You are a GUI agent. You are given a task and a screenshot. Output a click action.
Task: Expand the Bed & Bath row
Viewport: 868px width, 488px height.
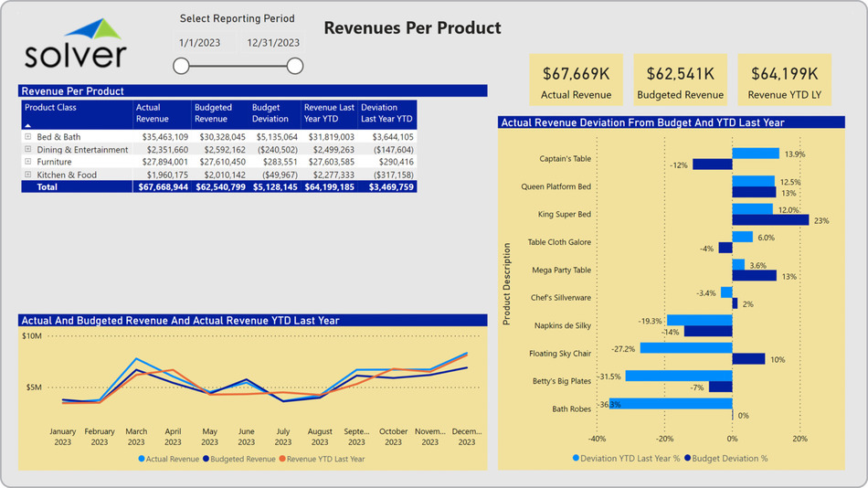click(28, 137)
